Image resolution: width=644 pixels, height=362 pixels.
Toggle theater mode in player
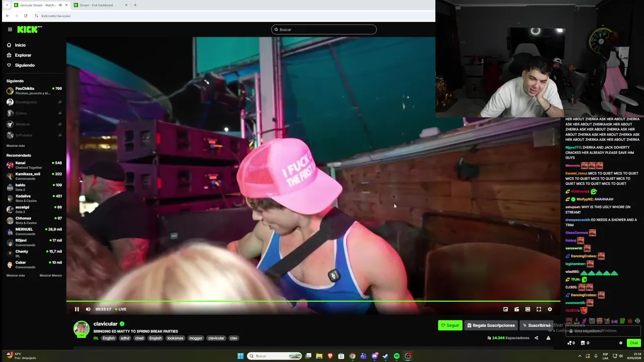coord(528,309)
